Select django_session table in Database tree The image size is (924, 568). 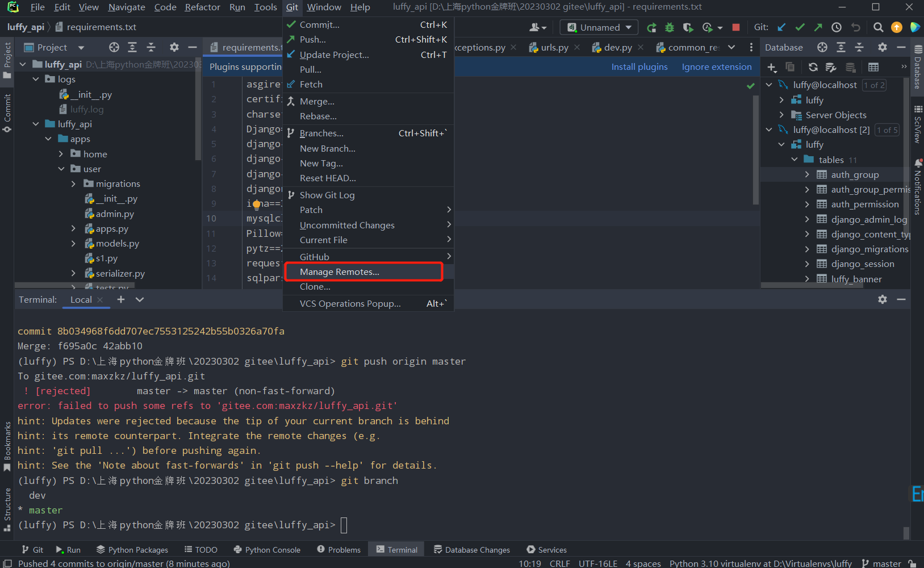863,264
